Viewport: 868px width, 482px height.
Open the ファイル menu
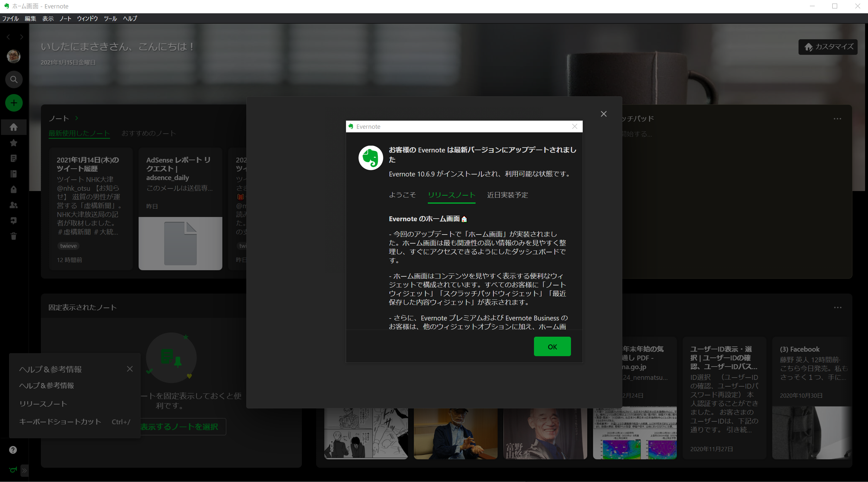coord(10,18)
